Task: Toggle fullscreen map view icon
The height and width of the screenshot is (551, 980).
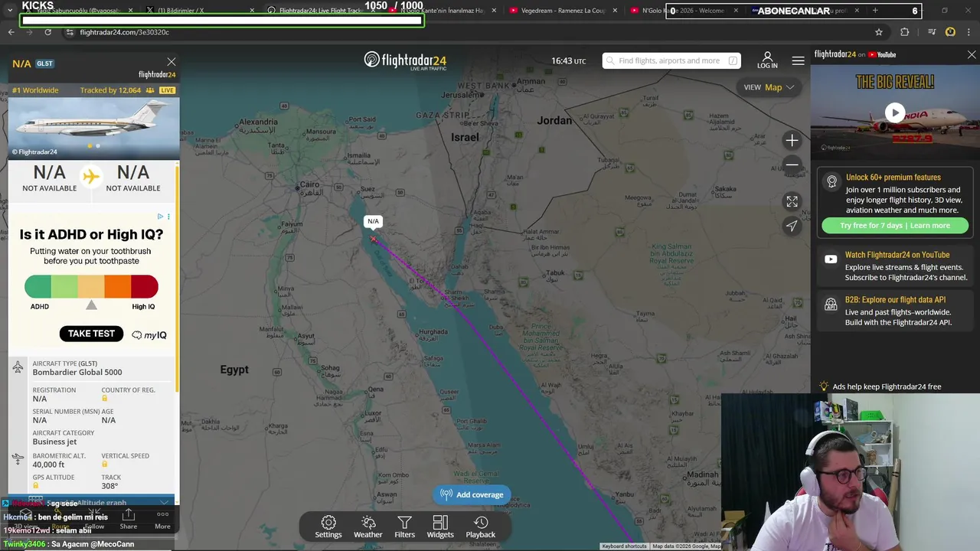Action: click(x=792, y=201)
